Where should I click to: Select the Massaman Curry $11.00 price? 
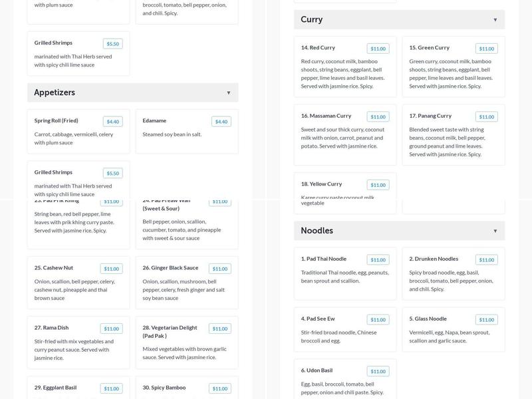pyautogui.click(x=378, y=116)
